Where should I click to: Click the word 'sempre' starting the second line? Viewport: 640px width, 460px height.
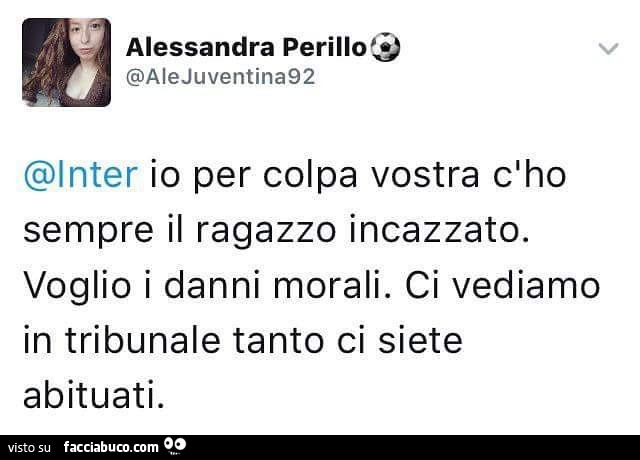tap(89, 233)
